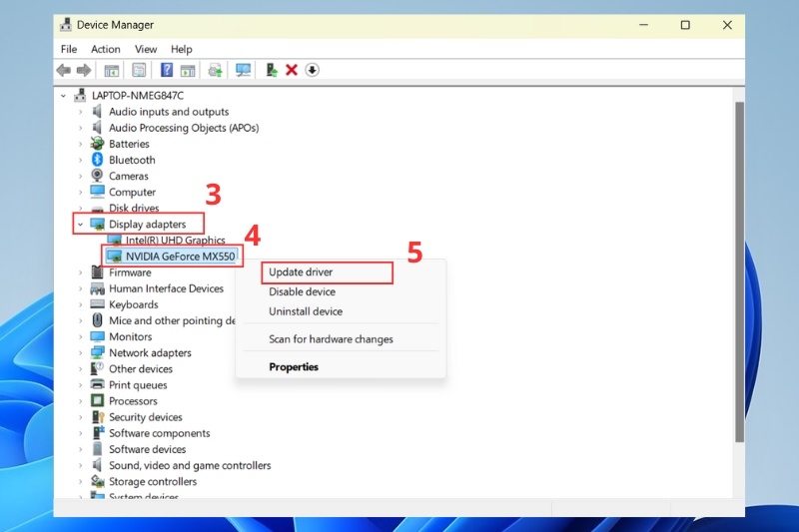Click the Bluetooth category icon
799x532 pixels.
(x=97, y=160)
